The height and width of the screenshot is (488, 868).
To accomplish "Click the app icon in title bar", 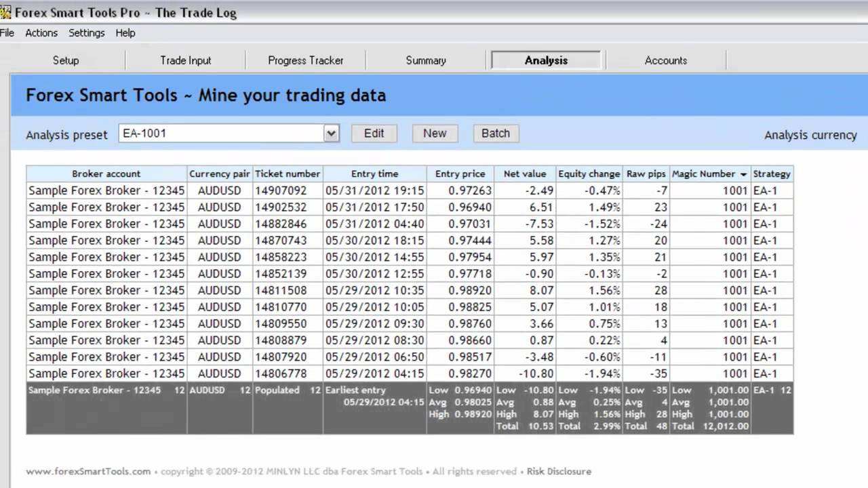I will point(5,13).
